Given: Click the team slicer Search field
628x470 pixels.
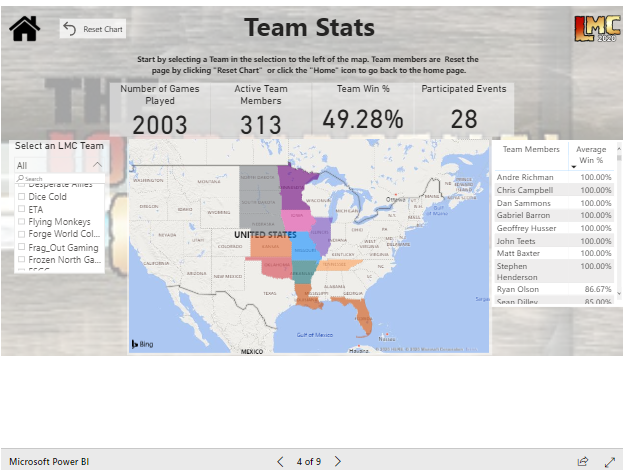Looking at the screenshot, I should tap(60, 179).
